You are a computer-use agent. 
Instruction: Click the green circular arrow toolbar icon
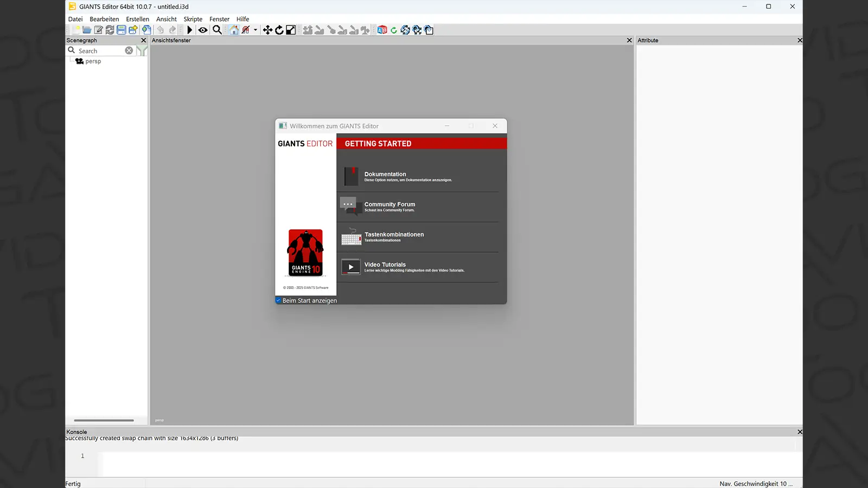[394, 30]
